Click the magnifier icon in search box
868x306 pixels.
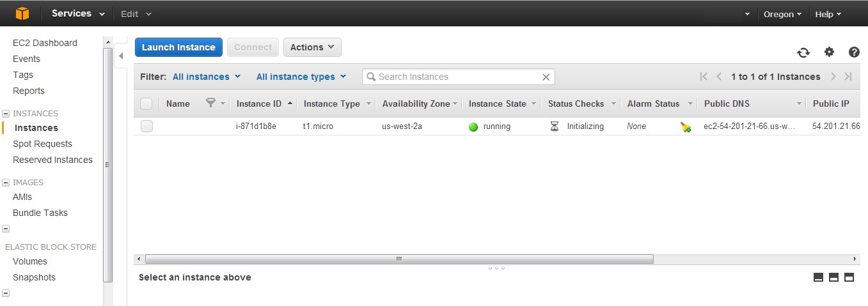coord(371,77)
